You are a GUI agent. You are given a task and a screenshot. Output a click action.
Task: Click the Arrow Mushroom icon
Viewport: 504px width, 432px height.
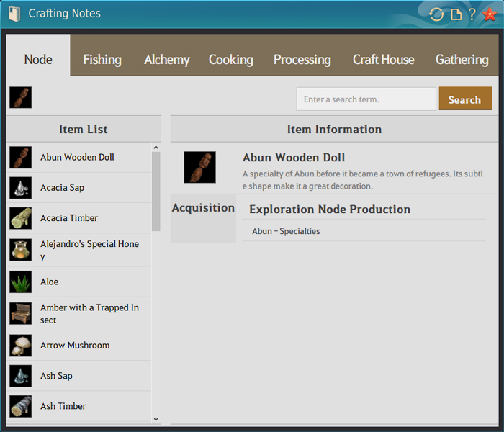(20, 346)
